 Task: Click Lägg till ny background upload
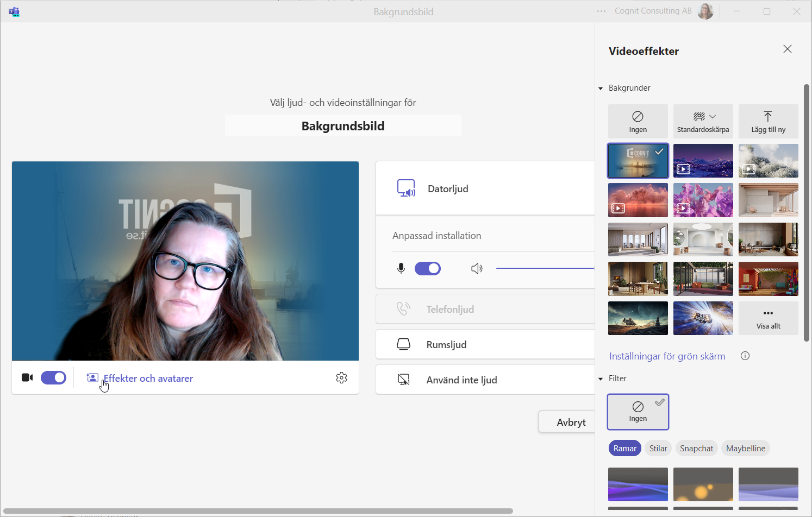pyautogui.click(x=769, y=122)
